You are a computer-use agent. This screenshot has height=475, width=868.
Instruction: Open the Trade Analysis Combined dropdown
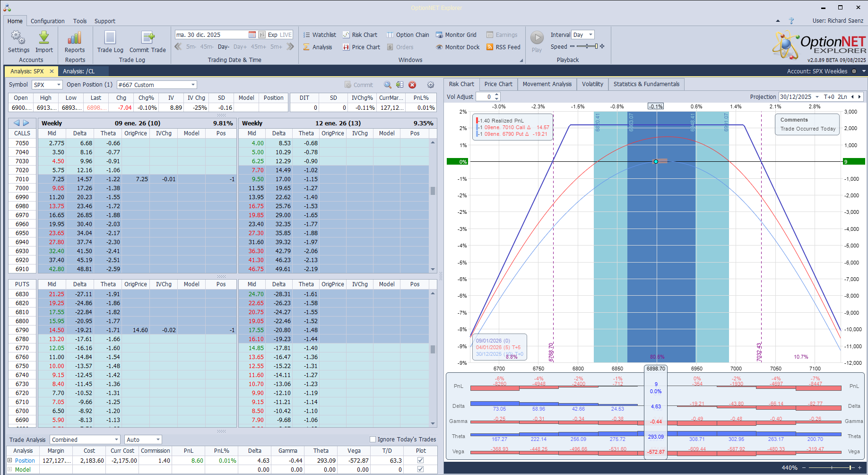(116, 440)
